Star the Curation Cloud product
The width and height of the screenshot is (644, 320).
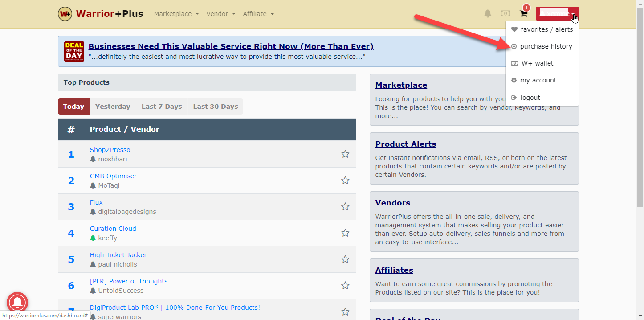pyautogui.click(x=345, y=233)
